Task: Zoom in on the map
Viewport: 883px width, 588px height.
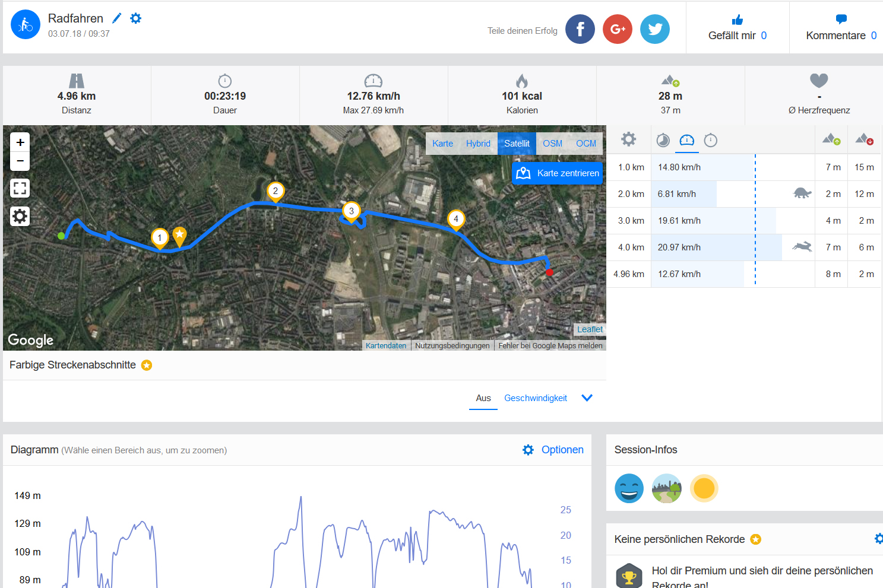Action: (20, 142)
